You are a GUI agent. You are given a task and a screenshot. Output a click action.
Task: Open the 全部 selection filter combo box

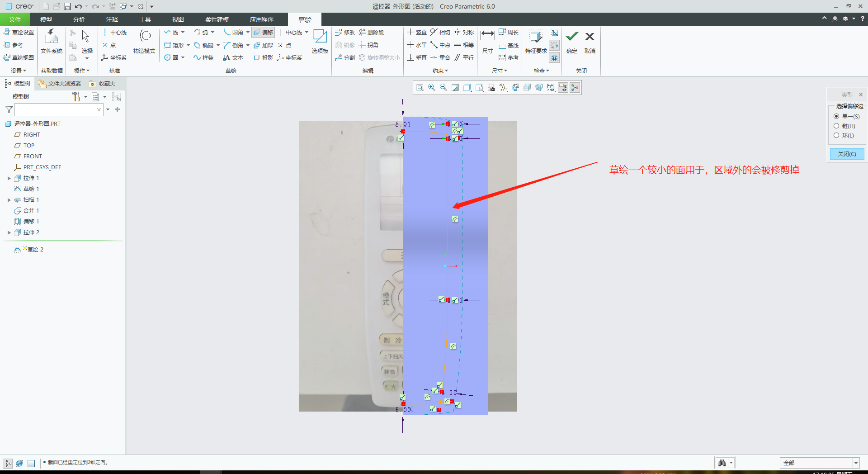click(x=819, y=463)
